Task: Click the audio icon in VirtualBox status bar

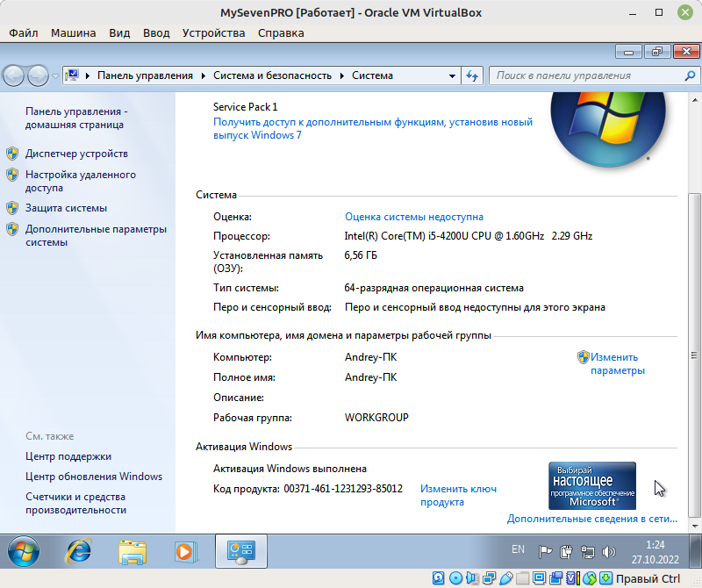Action: (472, 578)
